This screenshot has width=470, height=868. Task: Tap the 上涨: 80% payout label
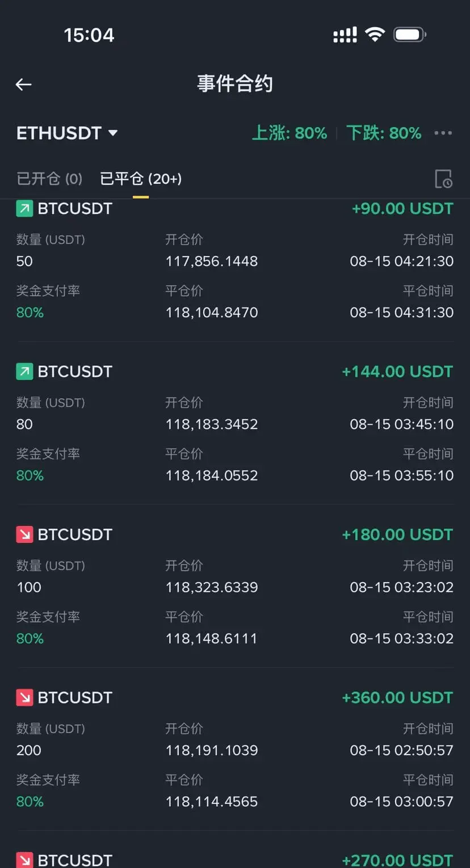click(289, 133)
